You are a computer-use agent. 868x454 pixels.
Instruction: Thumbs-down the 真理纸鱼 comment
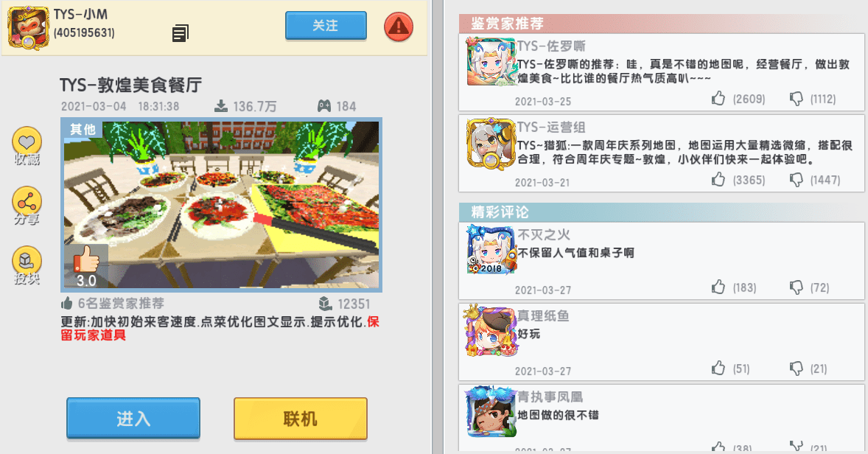pyautogui.click(x=796, y=369)
